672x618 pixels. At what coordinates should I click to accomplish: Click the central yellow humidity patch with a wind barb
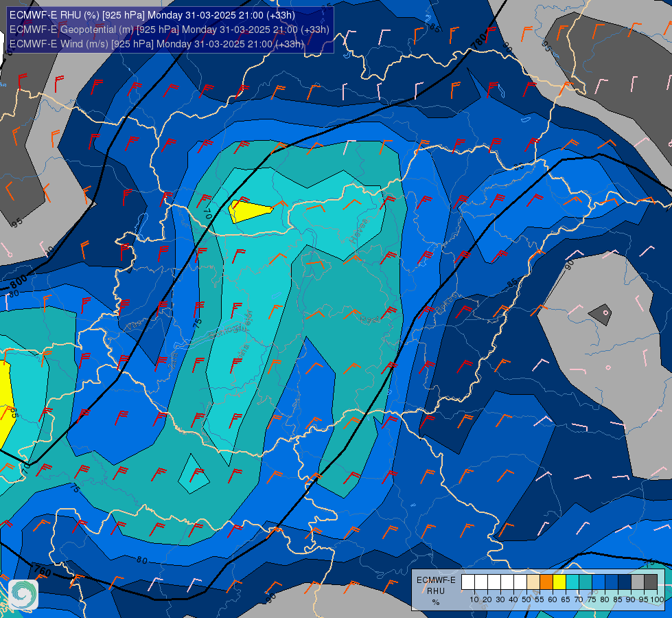(249, 211)
